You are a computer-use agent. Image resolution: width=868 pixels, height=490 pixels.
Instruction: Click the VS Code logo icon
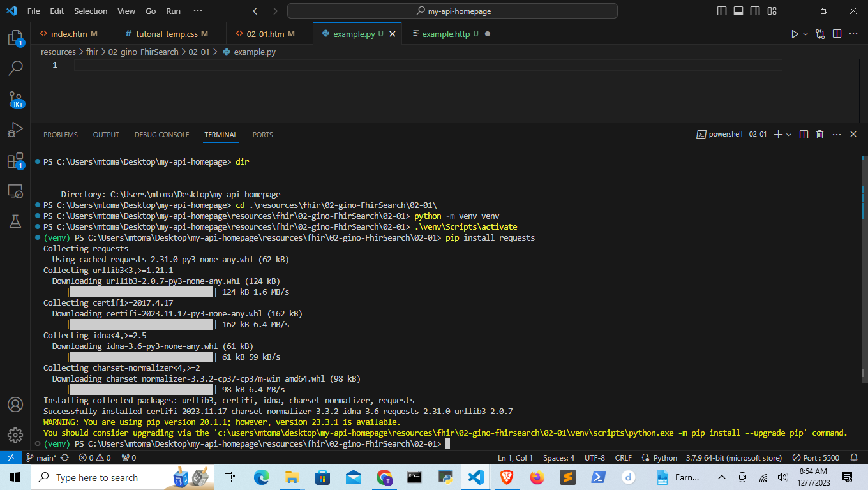[x=11, y=11]
